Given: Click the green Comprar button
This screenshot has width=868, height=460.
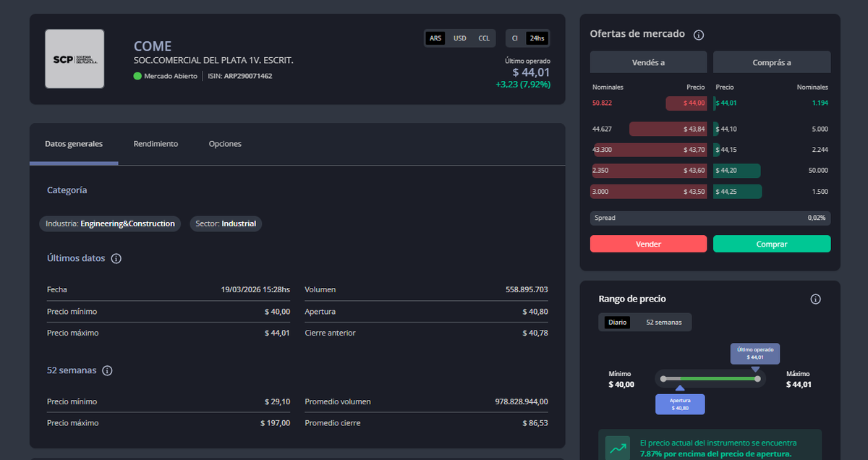Looking at the screenshot, I should pos(772,244).
